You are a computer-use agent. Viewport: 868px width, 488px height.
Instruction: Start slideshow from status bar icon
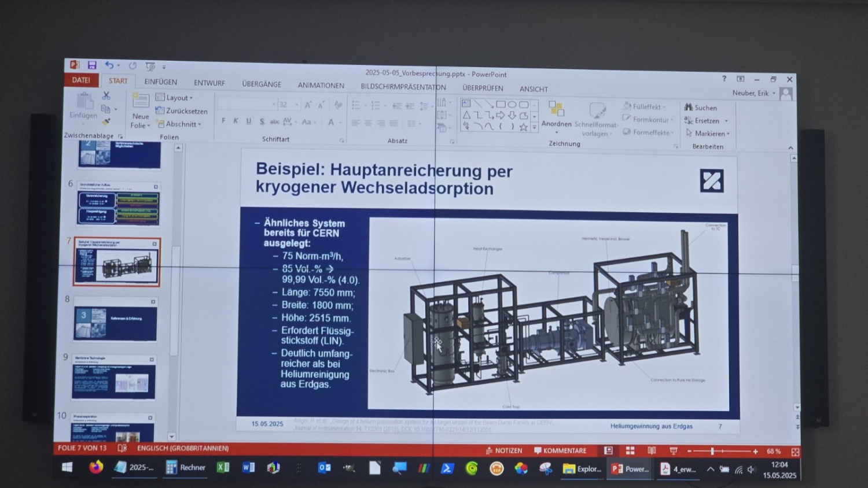tap(674, 451)
